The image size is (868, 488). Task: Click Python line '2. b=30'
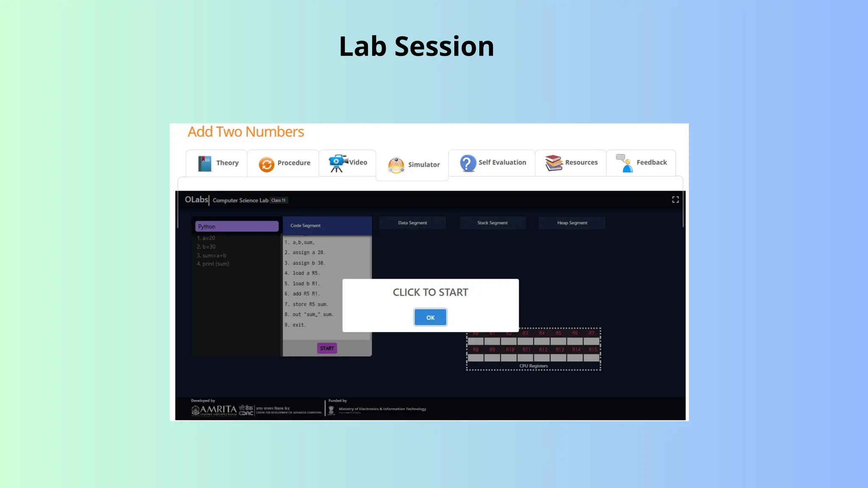tap(206, 247)
